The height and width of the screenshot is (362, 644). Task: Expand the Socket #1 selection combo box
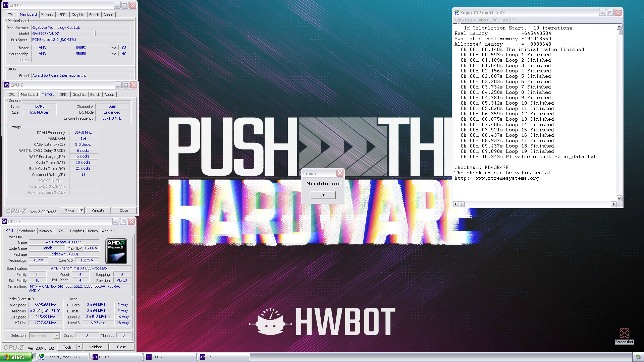coord(57,336)
